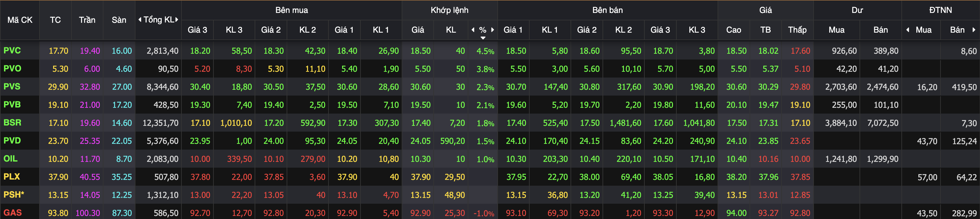Select the OIL stock symbol
This screenshot has width=980, height=219.
10,158
